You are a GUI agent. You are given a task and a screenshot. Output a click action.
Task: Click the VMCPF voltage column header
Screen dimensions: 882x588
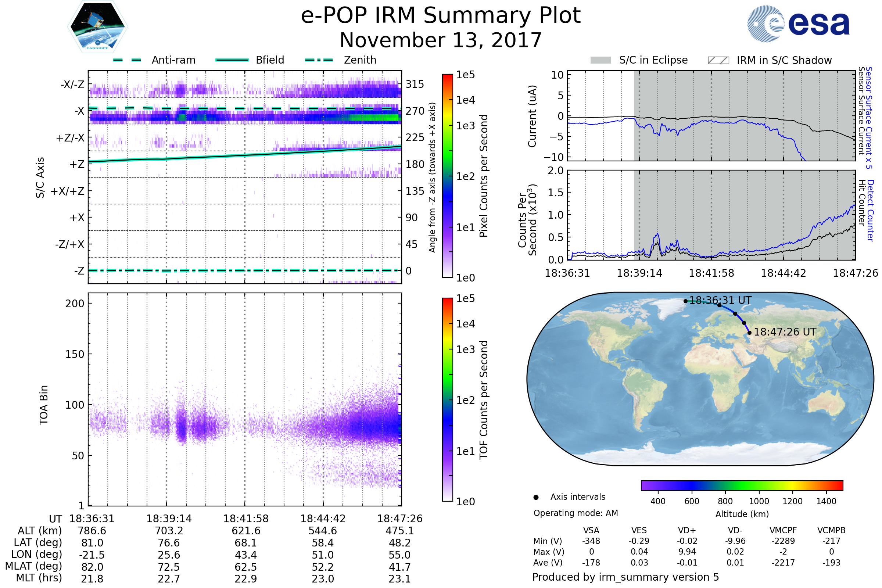[783, 530]
